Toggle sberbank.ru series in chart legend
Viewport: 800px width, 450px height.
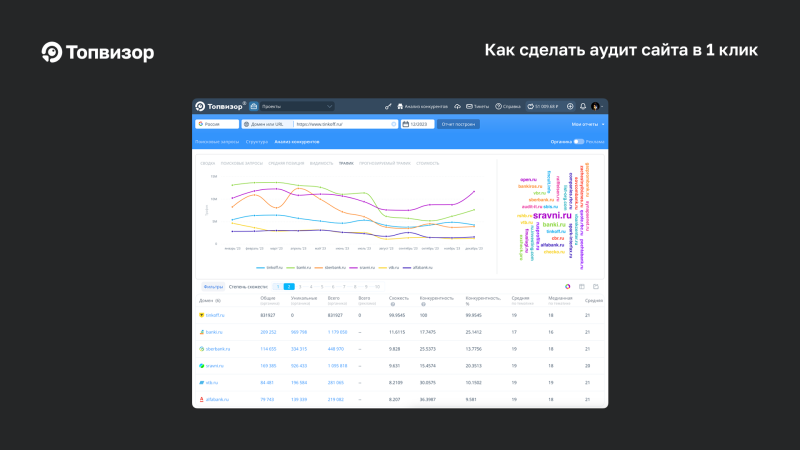point(330,267)
